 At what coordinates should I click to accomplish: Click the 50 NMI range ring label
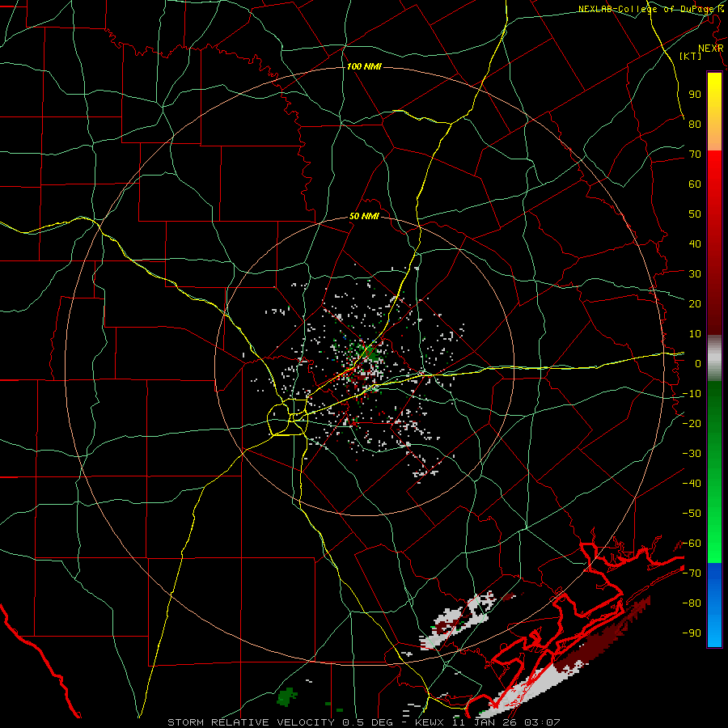(x=364, y=216)
